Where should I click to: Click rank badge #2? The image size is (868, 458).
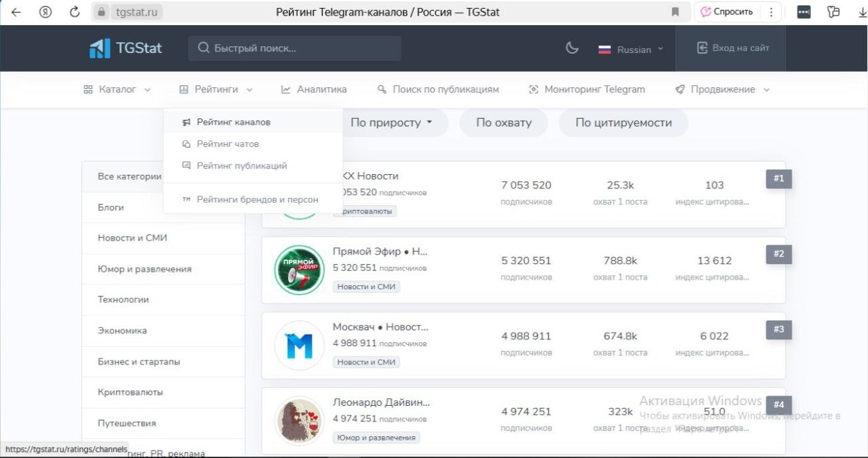(778, 254)
